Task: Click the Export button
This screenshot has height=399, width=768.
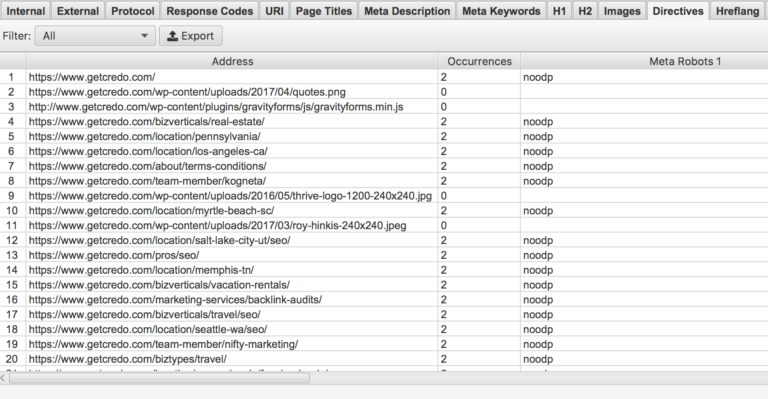Action: tap(191, 36)
